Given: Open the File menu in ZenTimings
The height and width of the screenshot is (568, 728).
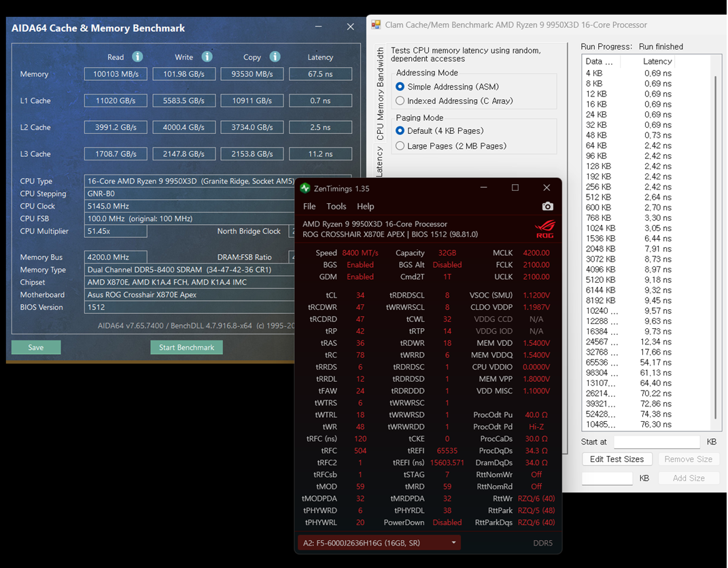Looking at the screenshot, I should [x=309, y=206].
